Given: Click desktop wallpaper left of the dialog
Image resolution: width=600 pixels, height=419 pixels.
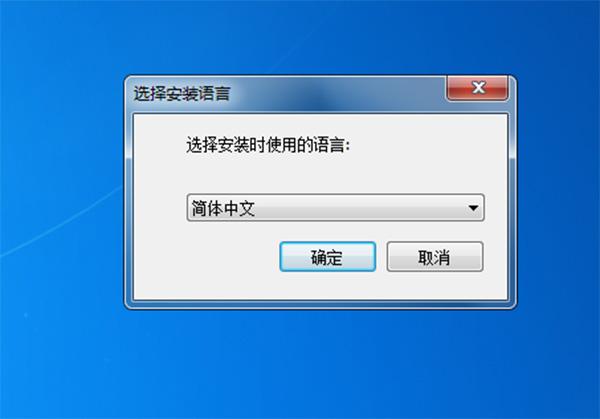Looking at the screenshot, I should (61, 191).
